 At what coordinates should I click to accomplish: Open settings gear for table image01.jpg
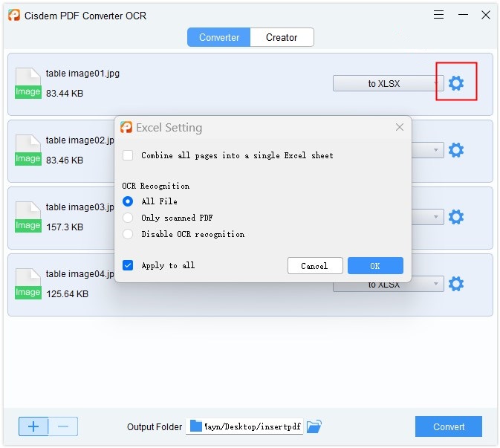tap(455, 83)
